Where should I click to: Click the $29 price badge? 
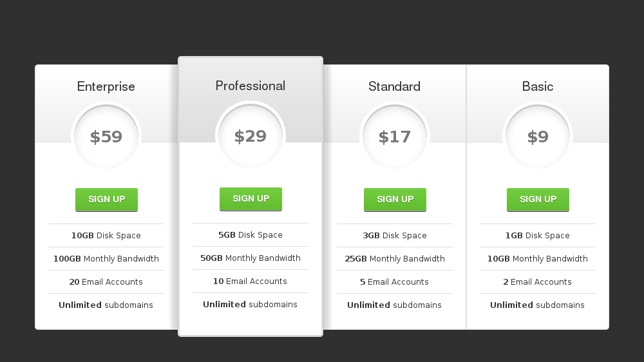pyautogui.click(x=251, y=136)
